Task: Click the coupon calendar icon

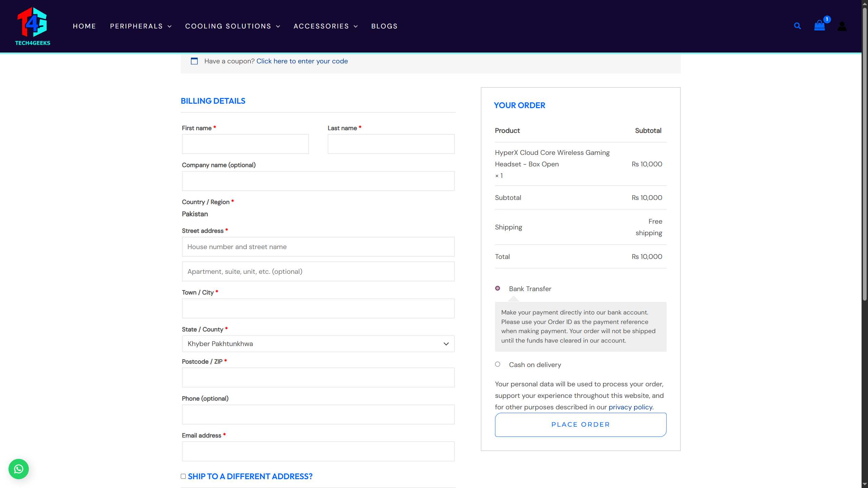Action: tap(194, 61)
